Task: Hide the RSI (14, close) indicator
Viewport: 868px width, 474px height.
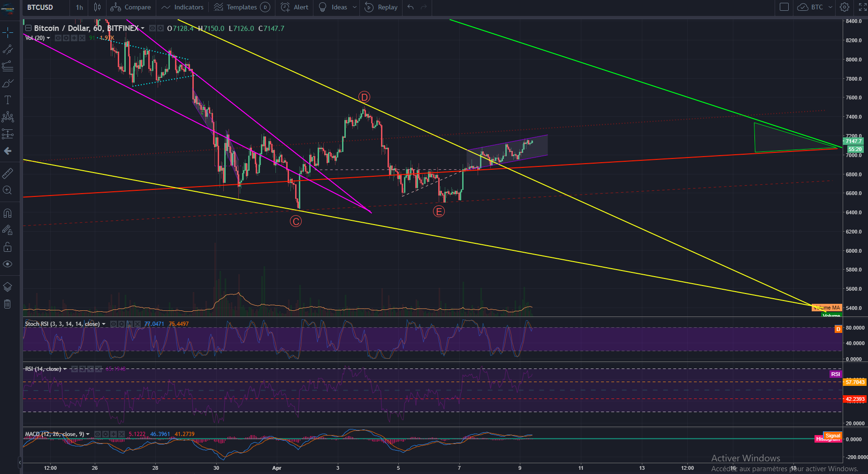Action: coord(75,369)
